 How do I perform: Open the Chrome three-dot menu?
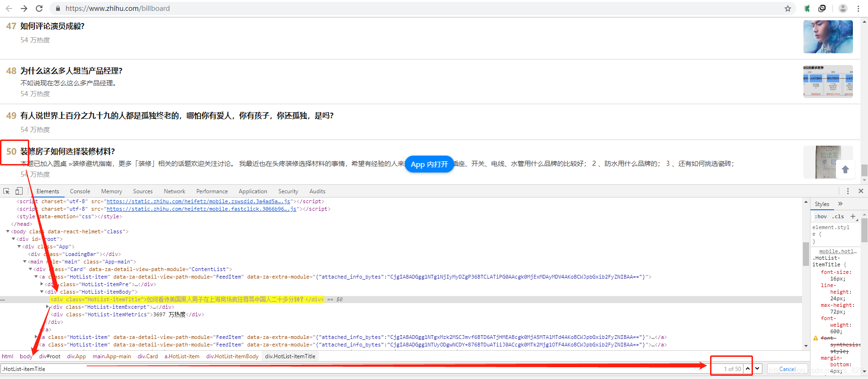pos(858,8)
